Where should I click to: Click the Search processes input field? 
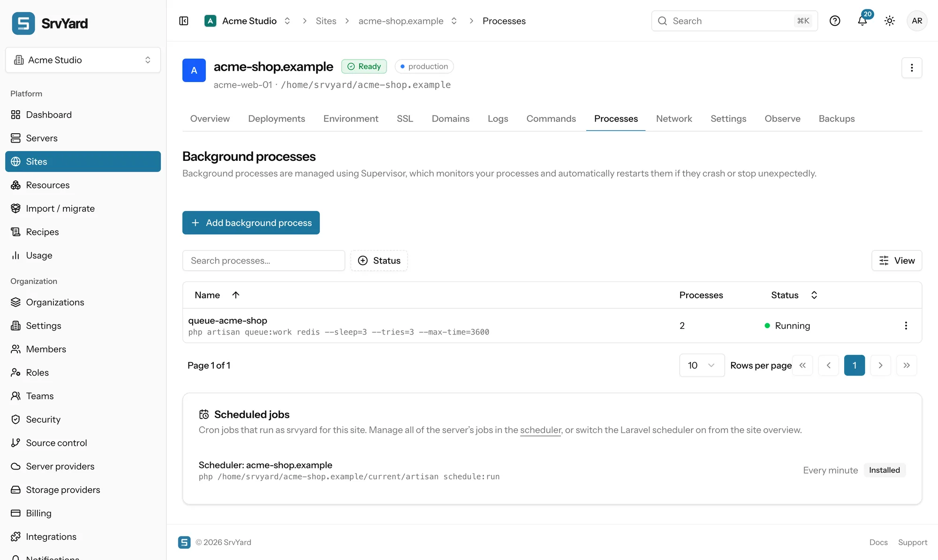(x=264, y=260)
